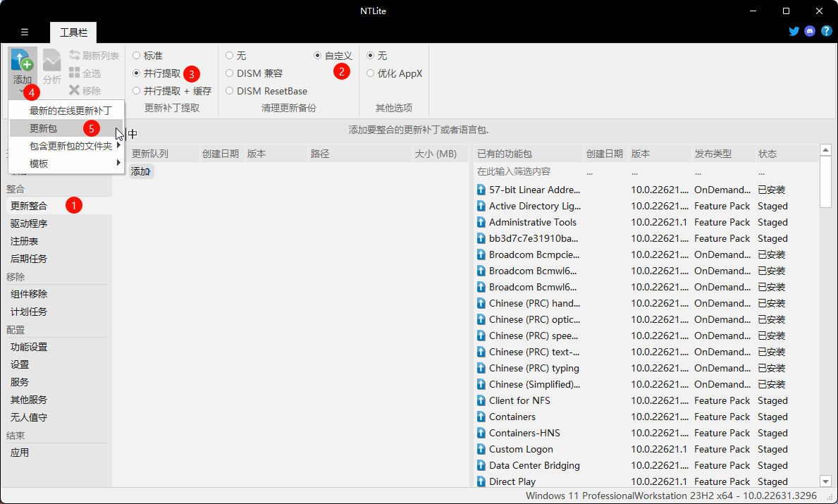Switch to the 工具栏 tab
The image size is (838, 504).
(73, 32)
